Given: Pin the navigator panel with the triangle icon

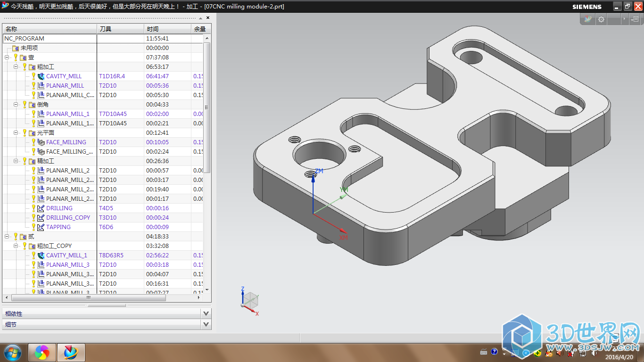Looking at the screenshot, I should click(201, 18).
